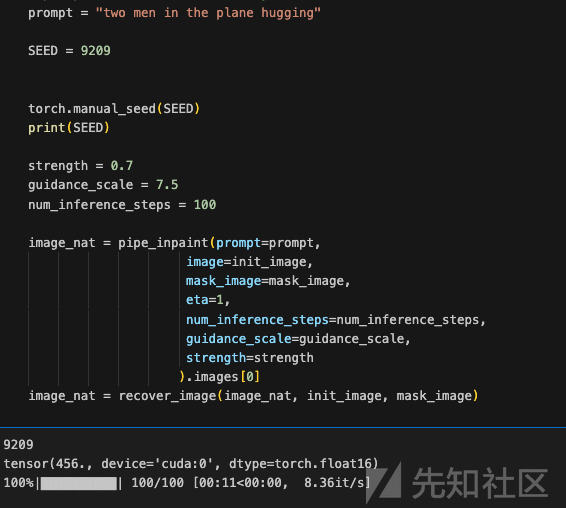Click strength=strength argument
Image resolution: width=566 pixels, height=508 pixels.
click(249, 358)
